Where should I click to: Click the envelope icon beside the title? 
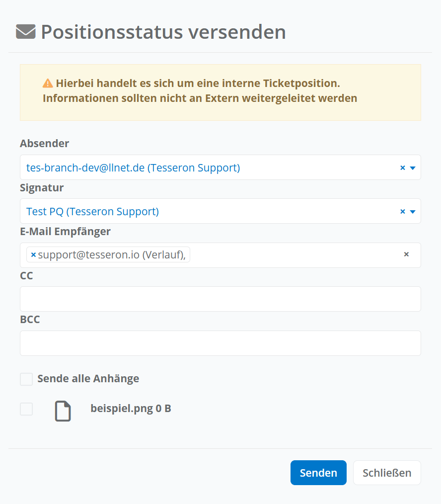point(25,32)
